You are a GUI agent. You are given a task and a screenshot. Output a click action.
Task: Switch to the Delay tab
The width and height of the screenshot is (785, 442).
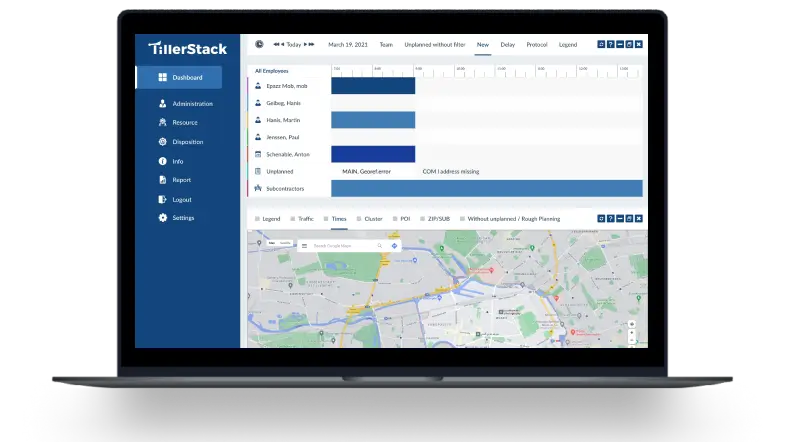507,44
